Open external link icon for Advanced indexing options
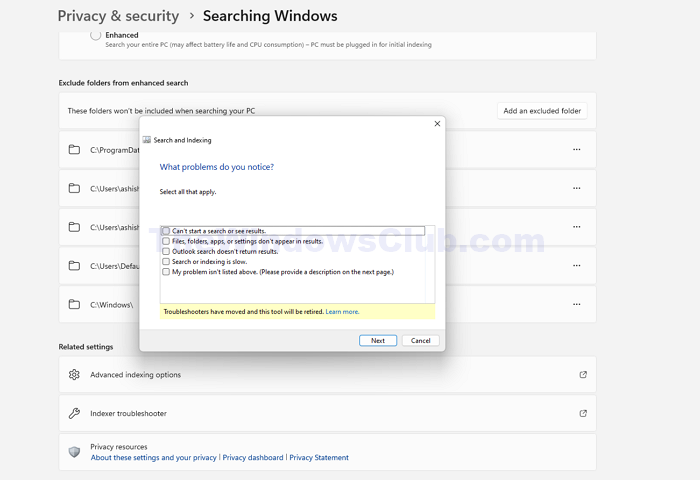Viewport: 700px width, 480px height. pyautogui.click(x=583, y=375)
